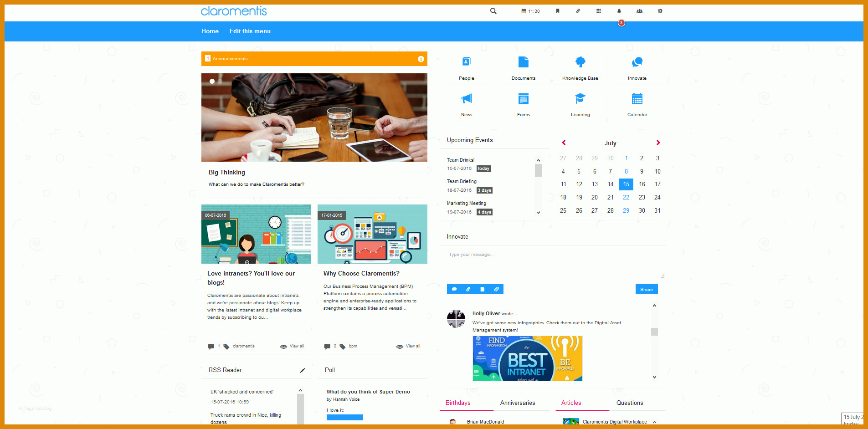This screenshot has height=429, width=868.
Task: Open the bookmarks icon in header
Action: (557, 11)
